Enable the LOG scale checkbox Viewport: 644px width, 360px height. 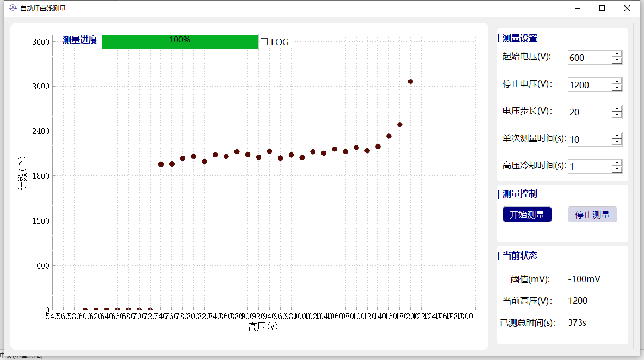coord(264,41)
